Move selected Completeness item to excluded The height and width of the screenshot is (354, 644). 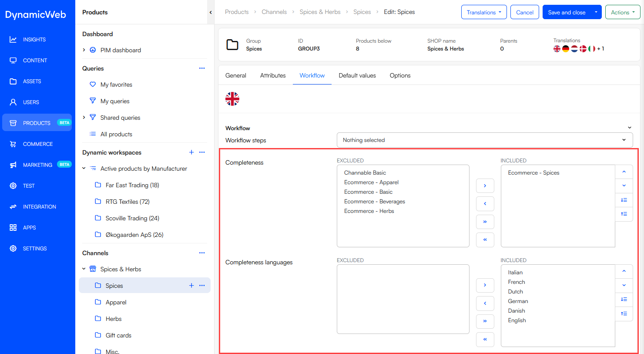pos(485,204)
